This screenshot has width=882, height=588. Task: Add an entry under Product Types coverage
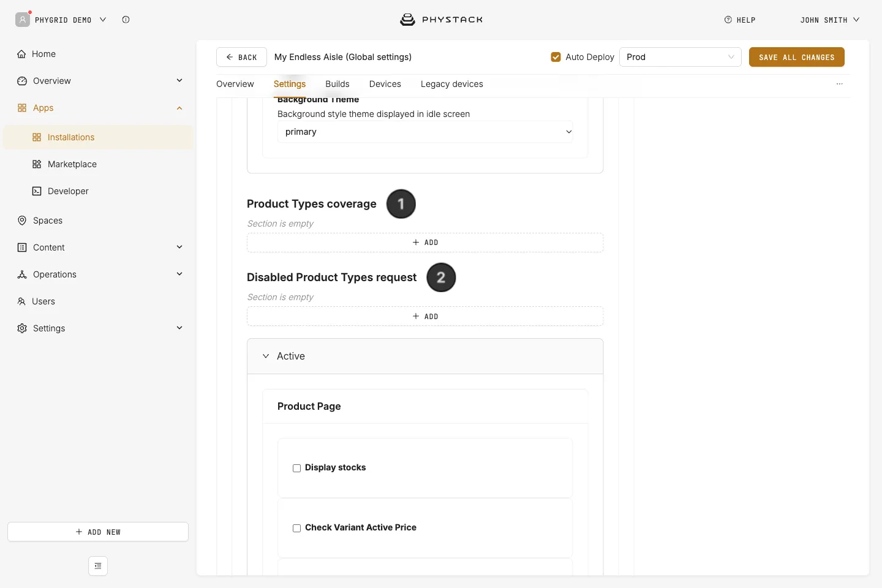pyautogui.click(x=425, y=243)
